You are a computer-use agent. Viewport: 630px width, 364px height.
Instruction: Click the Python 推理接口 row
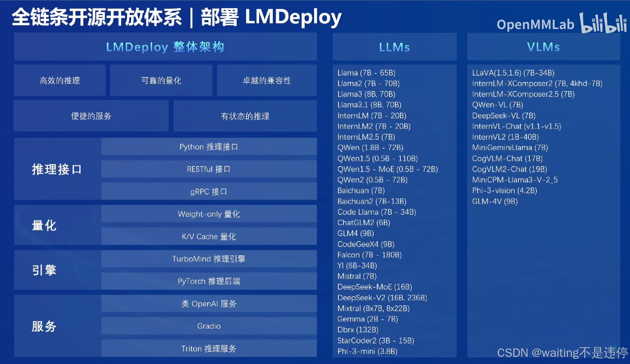209,147
